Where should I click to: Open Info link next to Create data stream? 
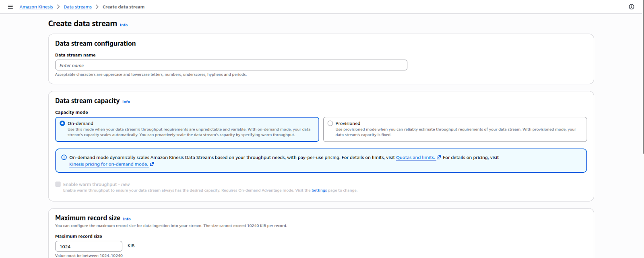pos(124,25)
